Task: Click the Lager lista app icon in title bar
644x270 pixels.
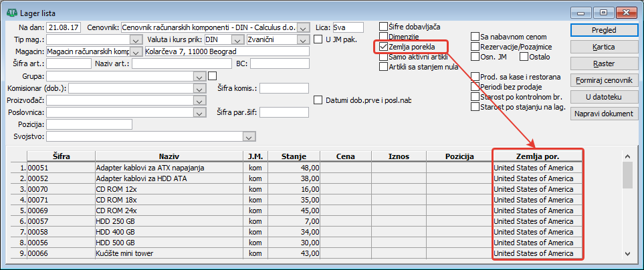Action: 11,13
